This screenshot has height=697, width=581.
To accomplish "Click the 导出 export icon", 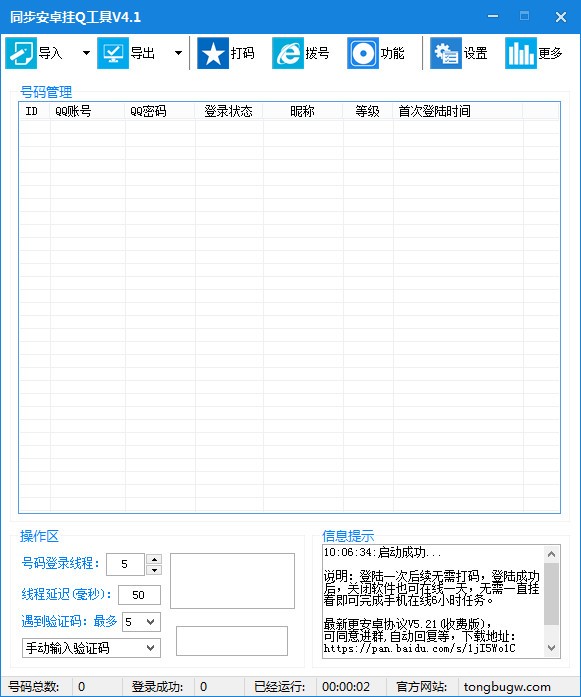I will coord(113,53).
